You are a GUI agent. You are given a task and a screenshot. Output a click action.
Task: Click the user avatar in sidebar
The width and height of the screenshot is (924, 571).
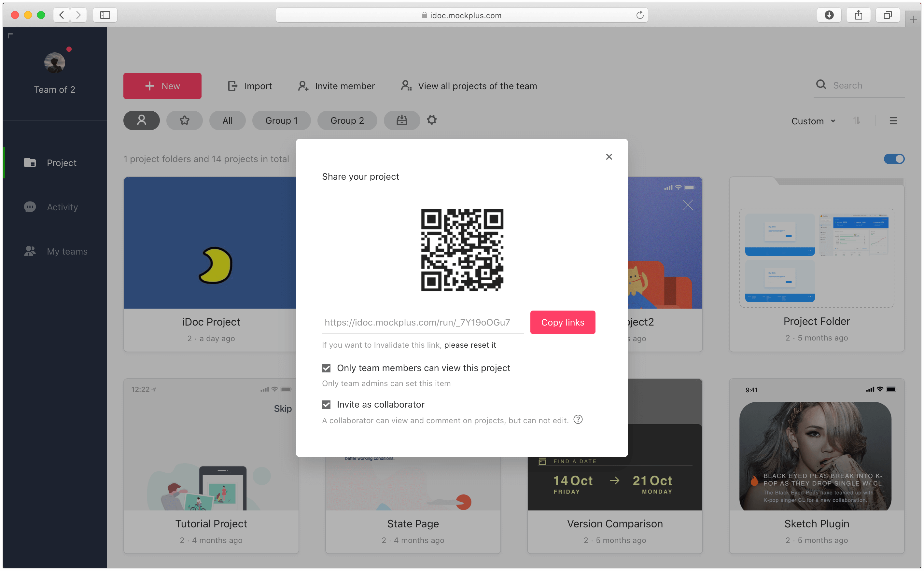click(54, 62)
